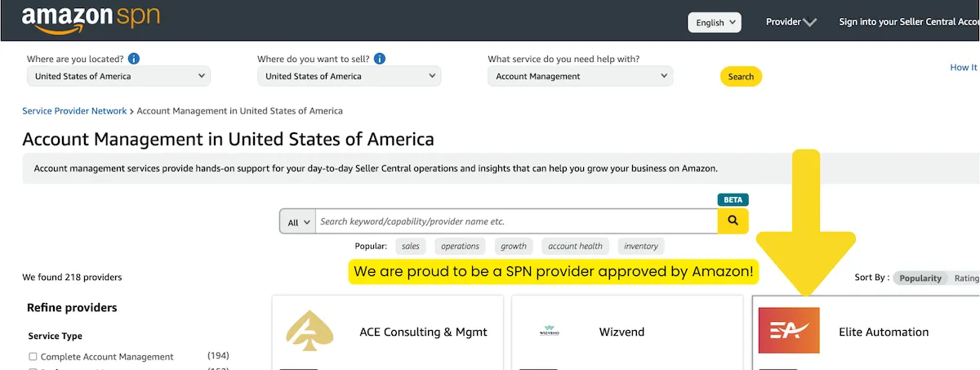Sort providers by Rating
The height and width of the screenshot is (370, 980).
tap(966, 278)
